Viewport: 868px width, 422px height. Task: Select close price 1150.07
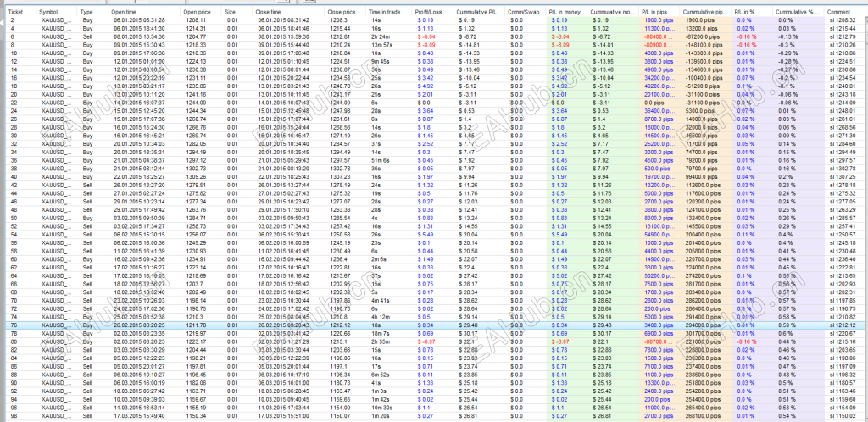[x=339, y=414]
